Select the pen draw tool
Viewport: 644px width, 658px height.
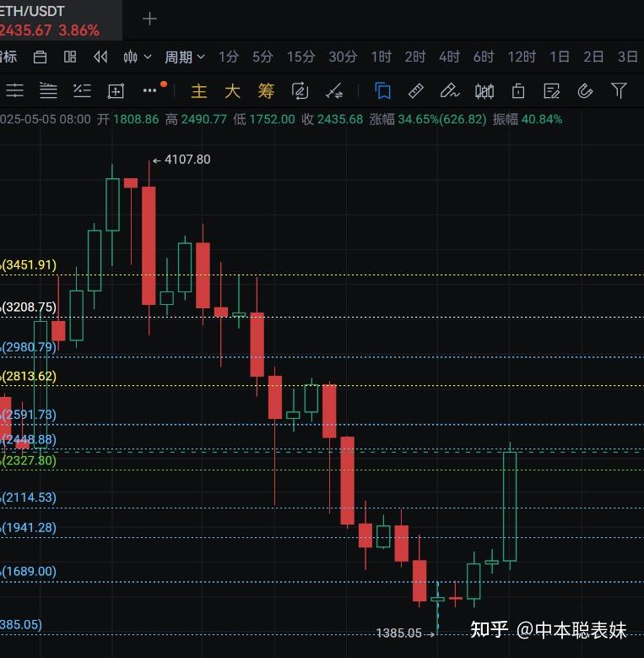[x=450, y=90]
